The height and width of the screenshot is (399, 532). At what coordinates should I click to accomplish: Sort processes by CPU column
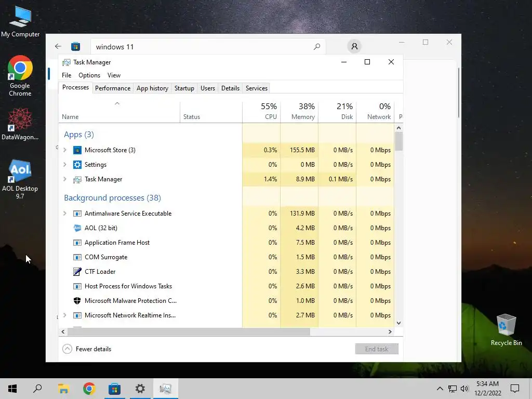coord(262,112)
